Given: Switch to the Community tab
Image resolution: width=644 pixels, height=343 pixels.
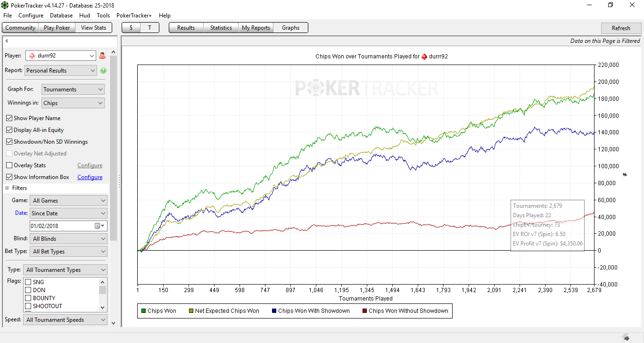Looking at the screenshot, I should [x=20, y=28].
